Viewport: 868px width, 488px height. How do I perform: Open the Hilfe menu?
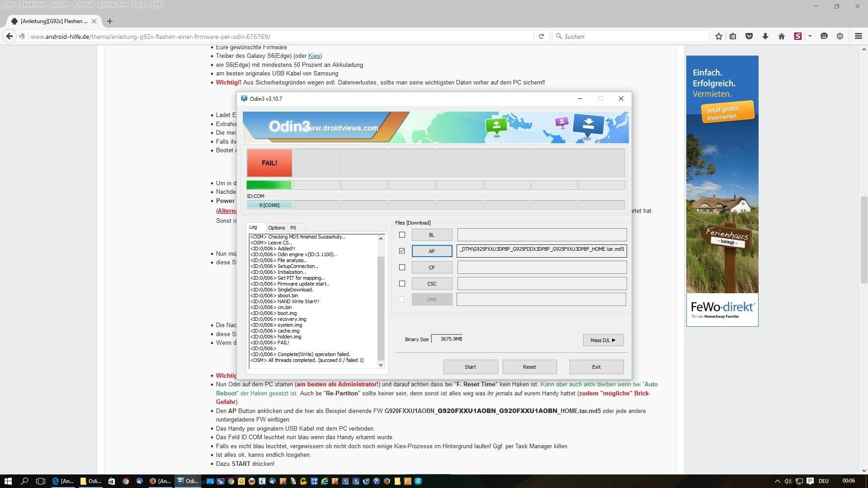(158, 5)
